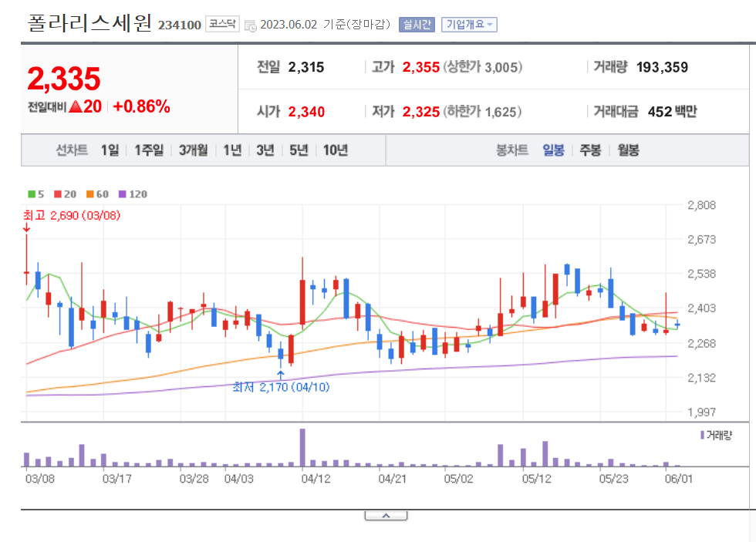Click the 하한가 1,625 lower limit text
The height and width of the screenshot is (542, 756).
[482, 112]
